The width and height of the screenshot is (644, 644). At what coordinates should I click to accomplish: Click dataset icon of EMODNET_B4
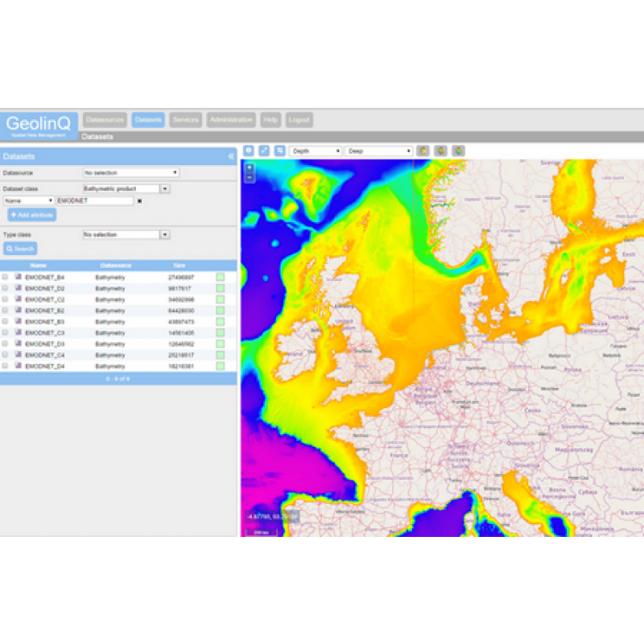19,277
